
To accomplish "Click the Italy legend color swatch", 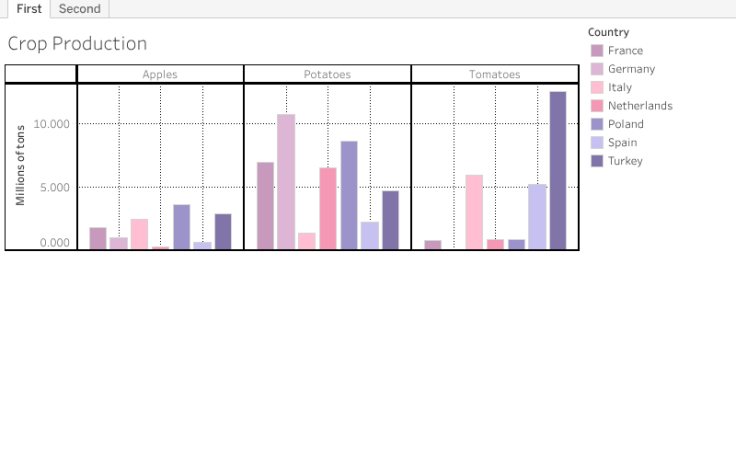I will pyautogui.click(x=597, y=88).
